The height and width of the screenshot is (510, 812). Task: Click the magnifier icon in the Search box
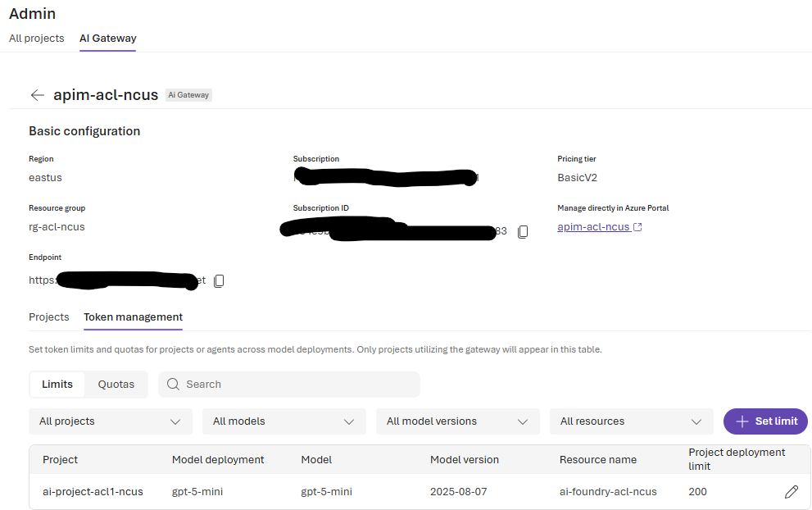point(173,384)
